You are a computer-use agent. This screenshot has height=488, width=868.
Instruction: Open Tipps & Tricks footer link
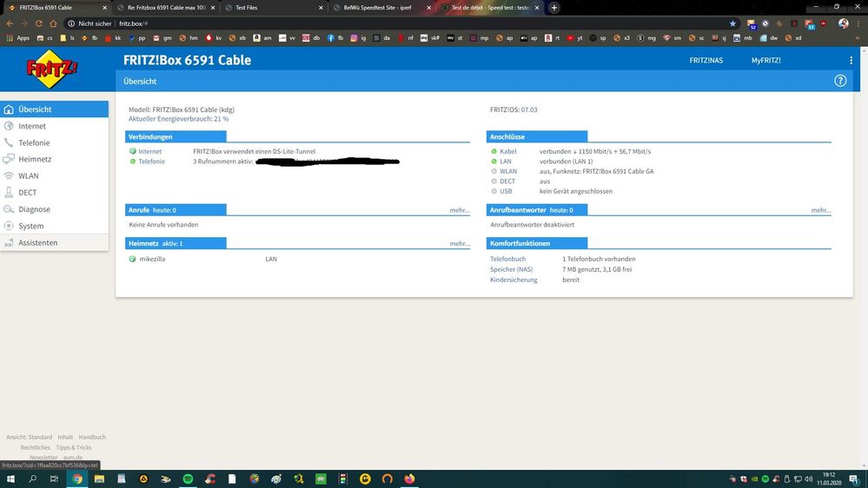pos(74,447)
